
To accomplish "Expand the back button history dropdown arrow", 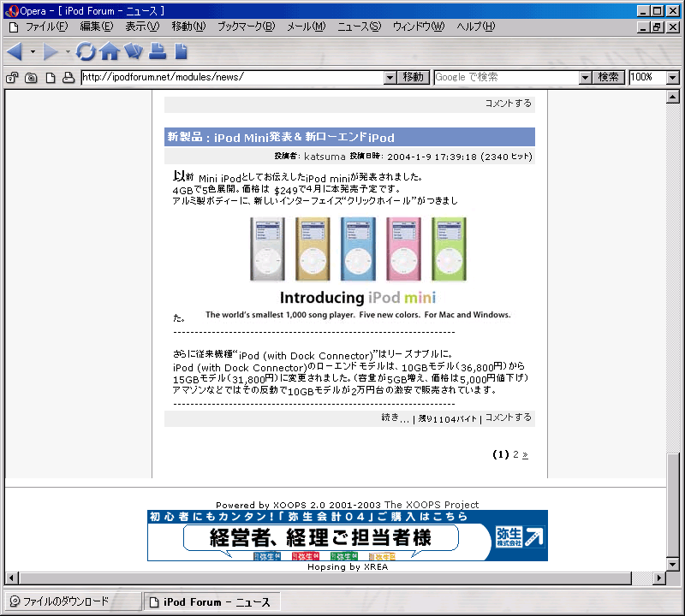I will 33,51.
